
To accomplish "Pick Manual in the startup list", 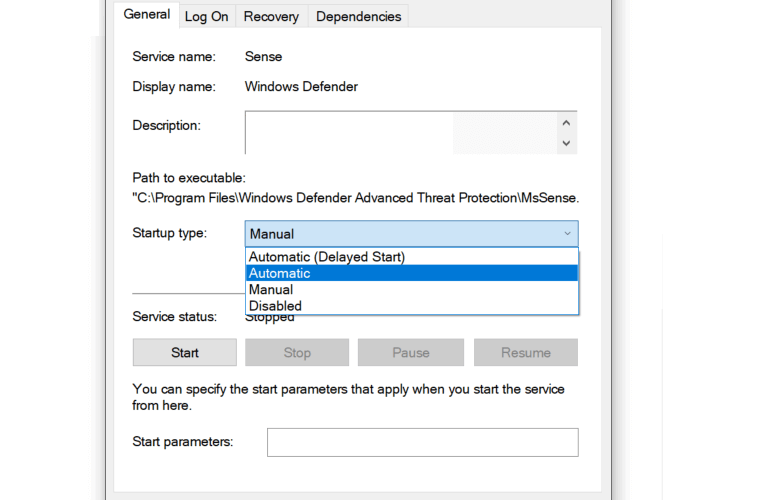I will click(x=411, y=289).
